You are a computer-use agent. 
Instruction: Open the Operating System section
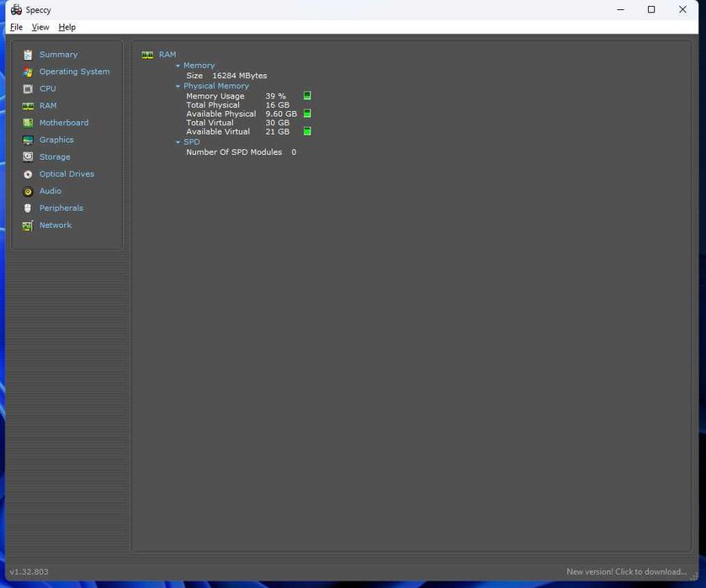pos(74,72)
